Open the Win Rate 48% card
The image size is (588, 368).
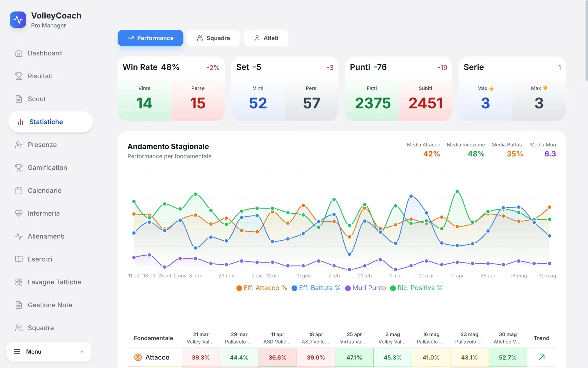pyautogui.click(x=171, y=89)
